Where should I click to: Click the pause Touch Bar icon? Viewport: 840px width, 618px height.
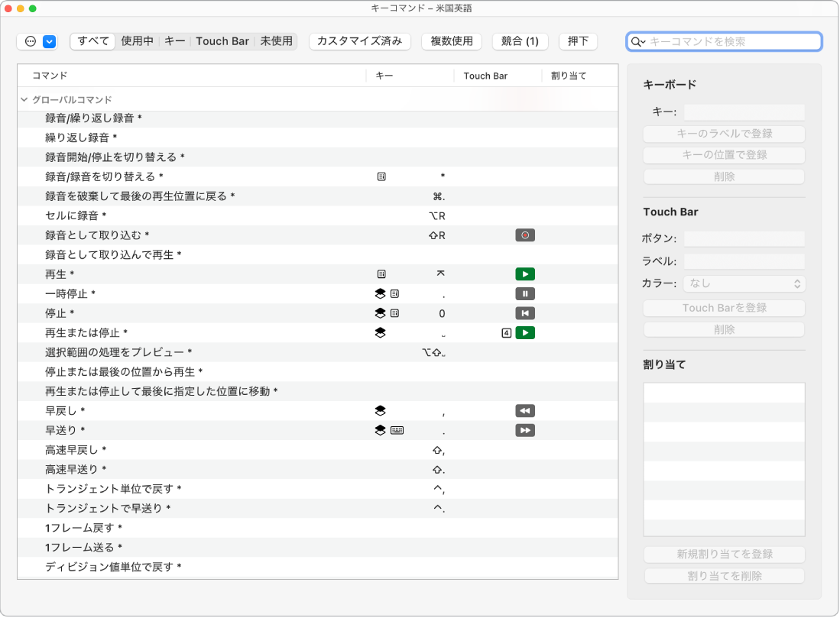pos(525,293)
